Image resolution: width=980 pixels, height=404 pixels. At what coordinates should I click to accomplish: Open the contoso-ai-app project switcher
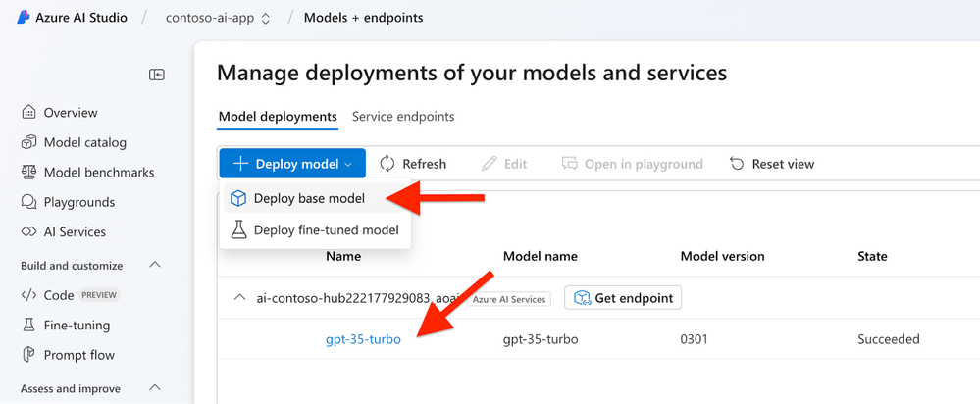coord(218,18)
